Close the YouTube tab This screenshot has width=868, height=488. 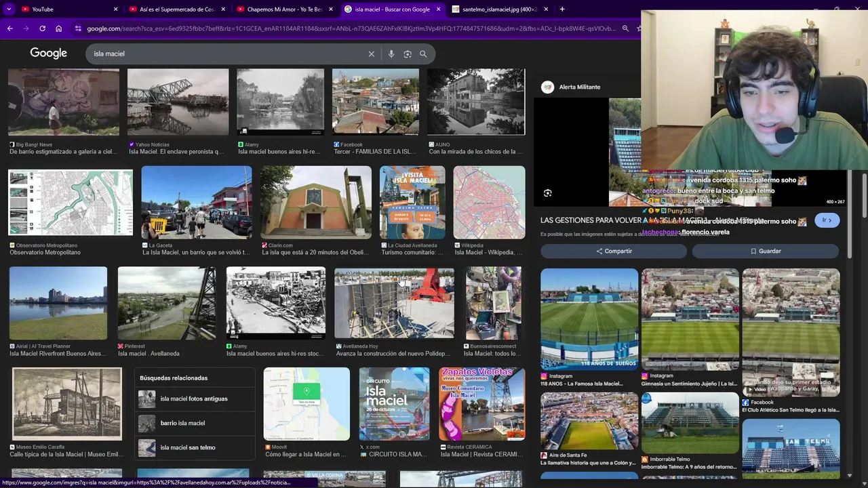(115, 9)
